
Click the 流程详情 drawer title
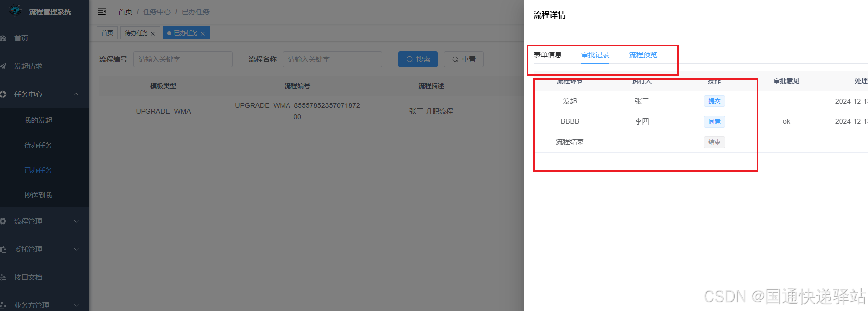coord(550,15)
